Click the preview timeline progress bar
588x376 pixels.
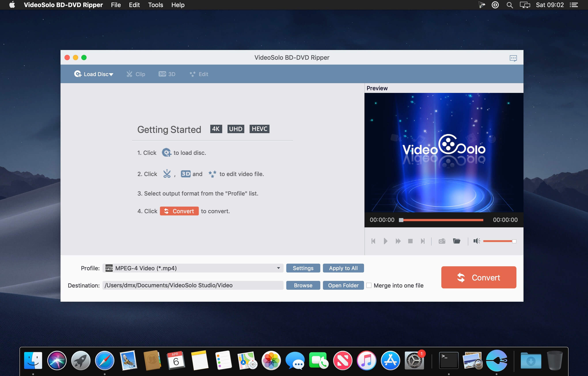(x=441, y=220)
